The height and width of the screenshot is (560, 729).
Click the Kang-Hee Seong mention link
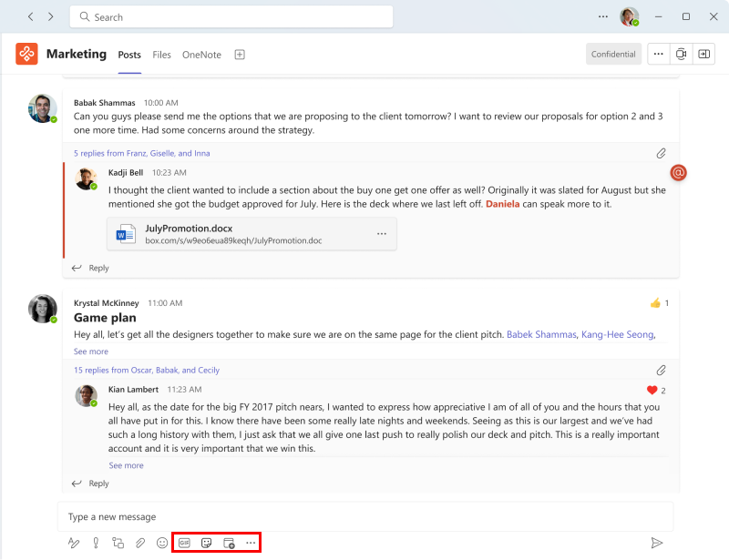pos(618,334)
